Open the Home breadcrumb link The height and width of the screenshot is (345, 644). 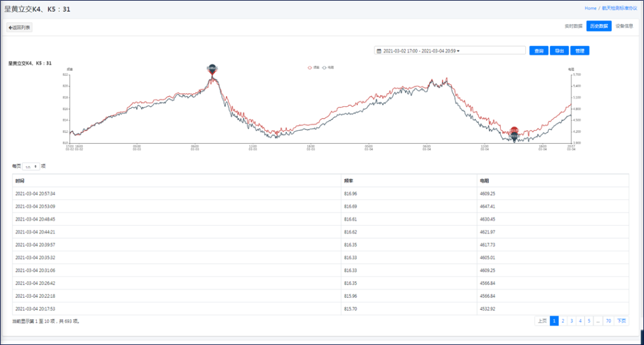coord(590,8)
